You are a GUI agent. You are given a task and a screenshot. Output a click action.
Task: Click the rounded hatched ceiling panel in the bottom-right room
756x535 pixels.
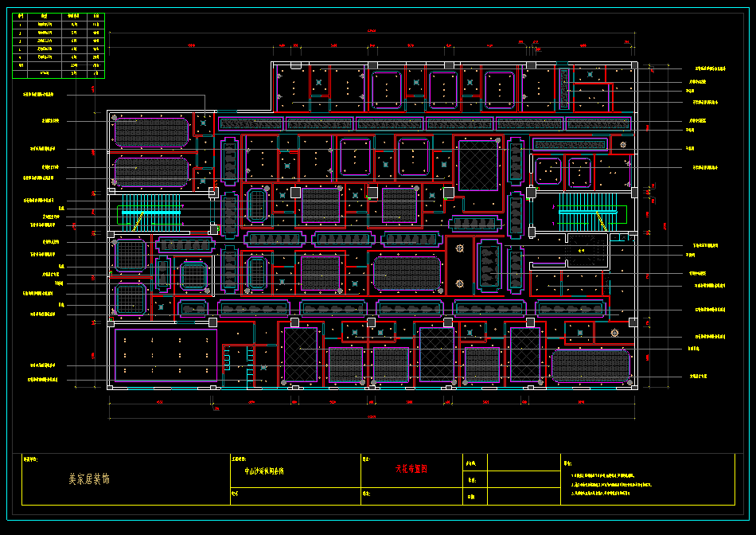point(590,365)
